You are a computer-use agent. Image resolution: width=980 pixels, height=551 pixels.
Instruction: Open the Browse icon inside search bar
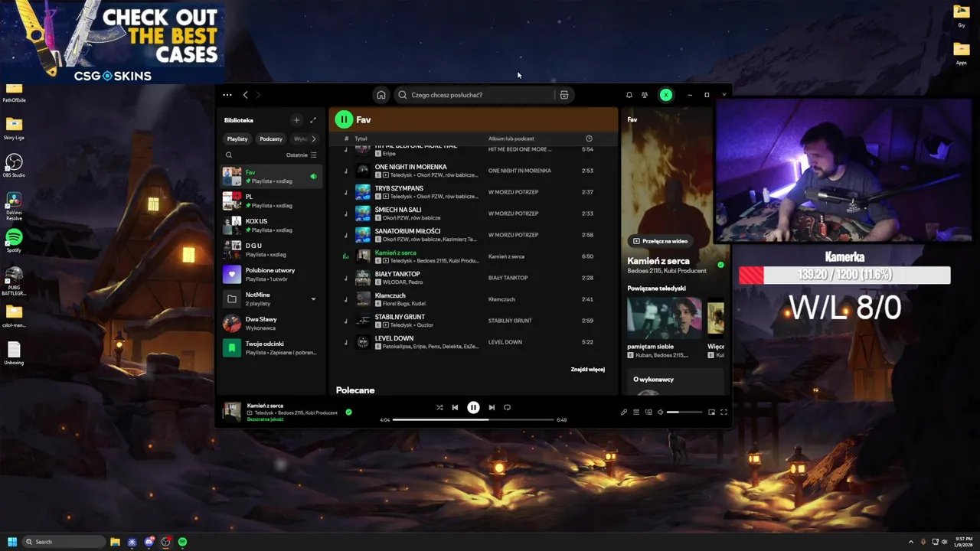point(564,95)
